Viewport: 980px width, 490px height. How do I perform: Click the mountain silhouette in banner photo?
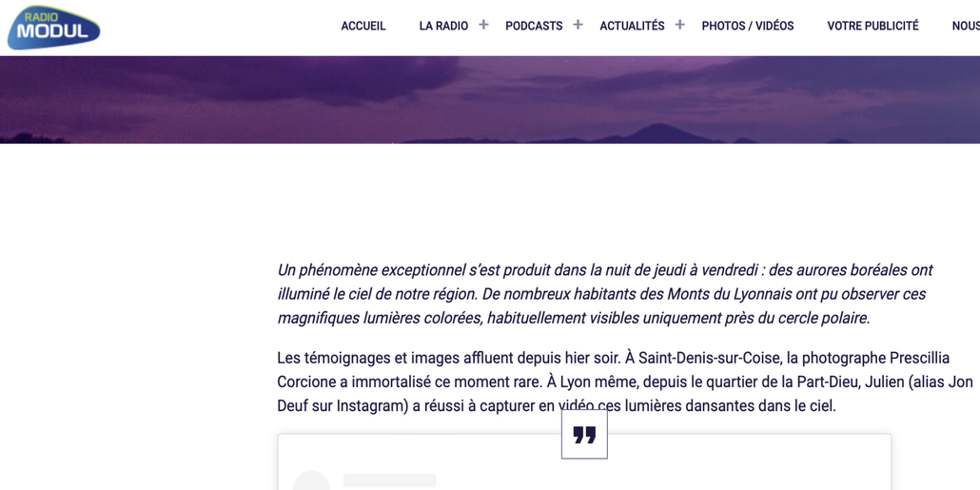point(657,134)
